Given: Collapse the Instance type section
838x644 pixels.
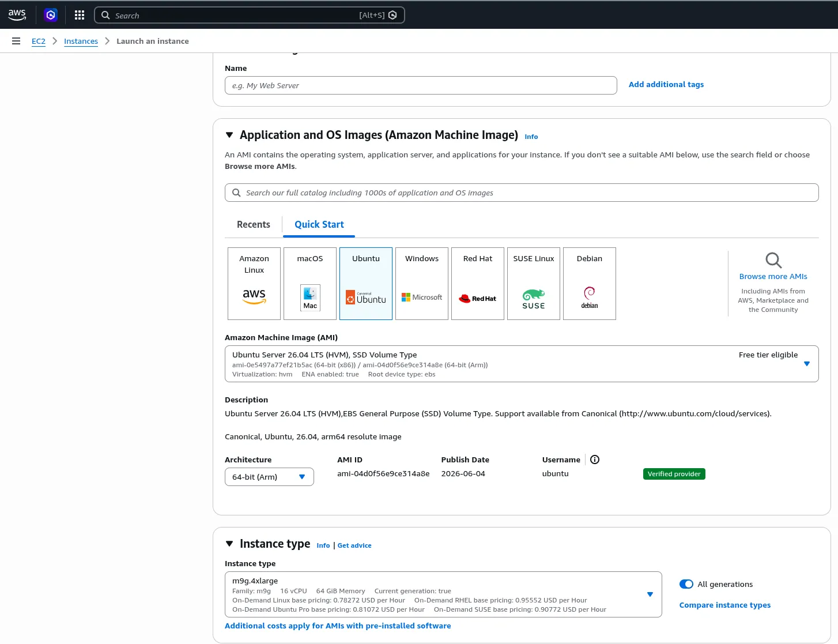Looking at the screenshot, I should 229,544.
